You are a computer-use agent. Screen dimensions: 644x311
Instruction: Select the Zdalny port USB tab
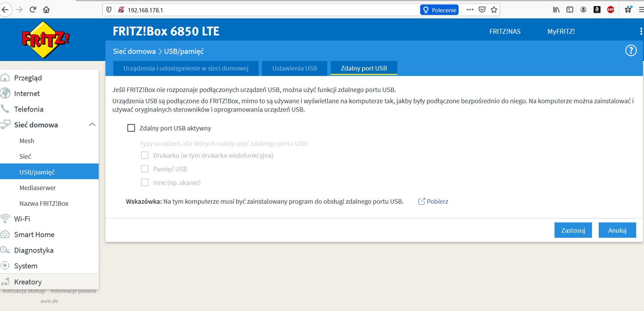coord(364,68)
